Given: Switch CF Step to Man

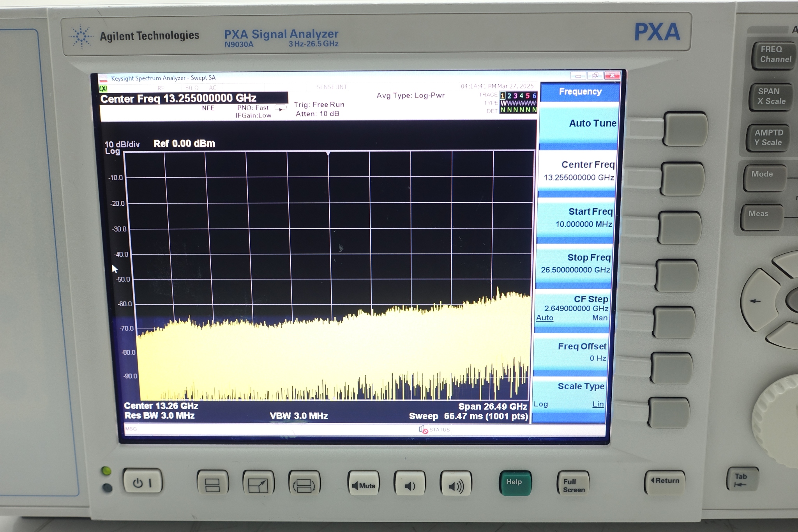Looking at the screenshot, I should point(600,318).
